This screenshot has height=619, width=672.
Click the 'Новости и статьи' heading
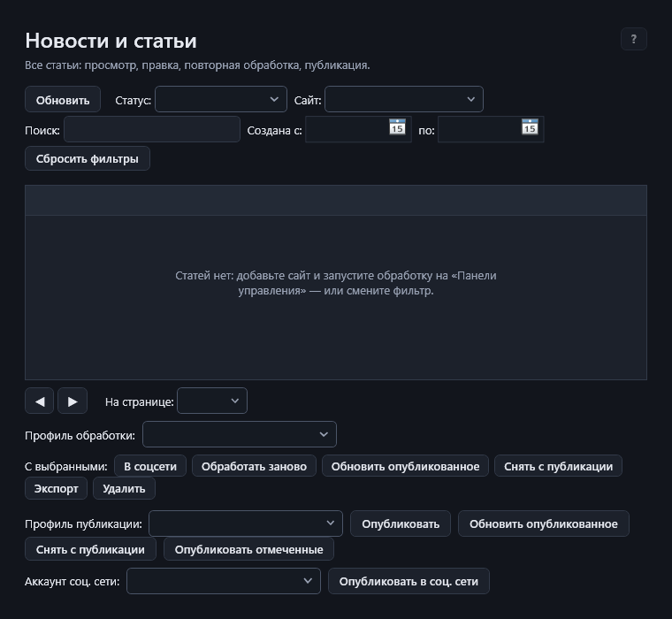click(111, 42)
